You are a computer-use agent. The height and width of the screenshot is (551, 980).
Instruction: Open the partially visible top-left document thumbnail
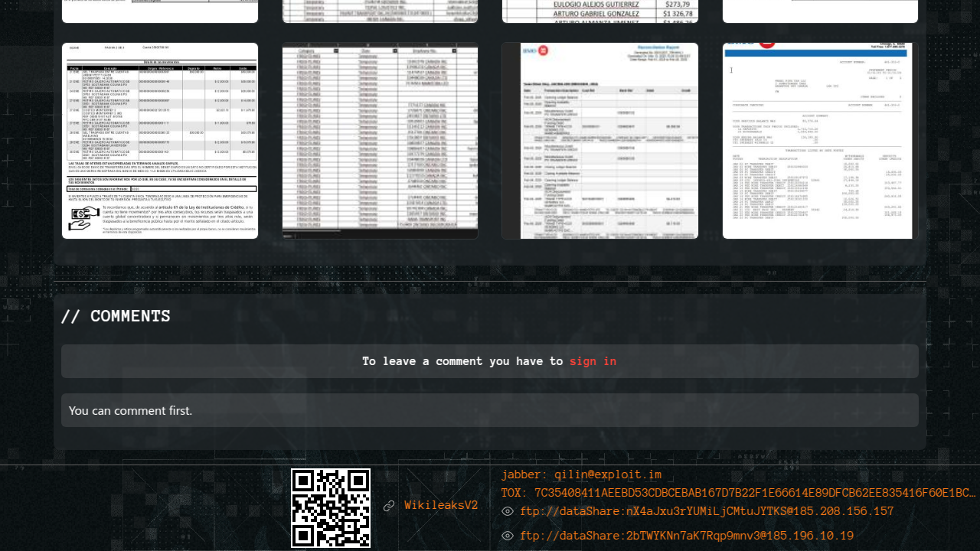pyautogui.click(x=160, y=11)
